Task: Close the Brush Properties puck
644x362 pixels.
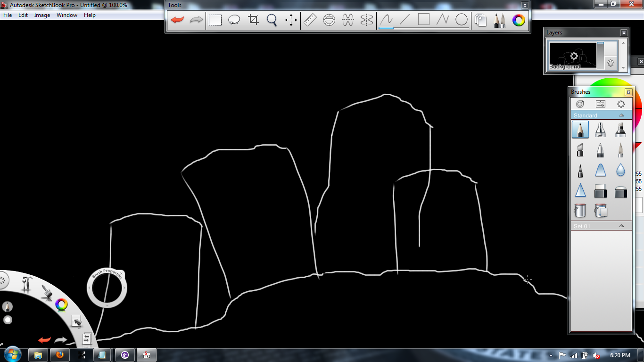Action: 121,273
